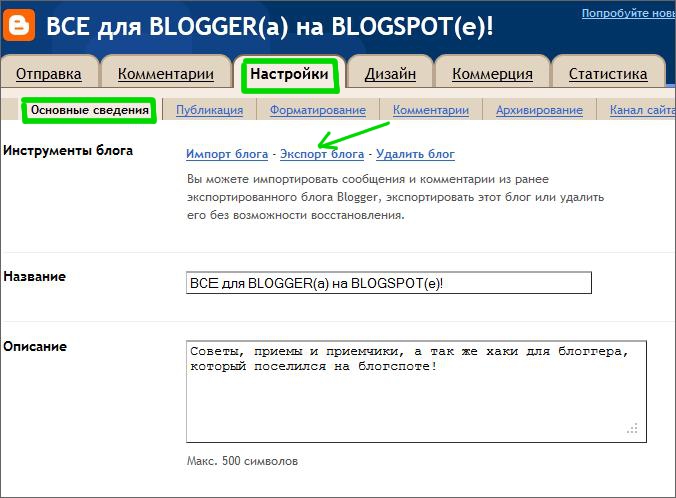Open the Канал сайта settings link
This screenshot has width=676, height=498.
click(642, 110)
